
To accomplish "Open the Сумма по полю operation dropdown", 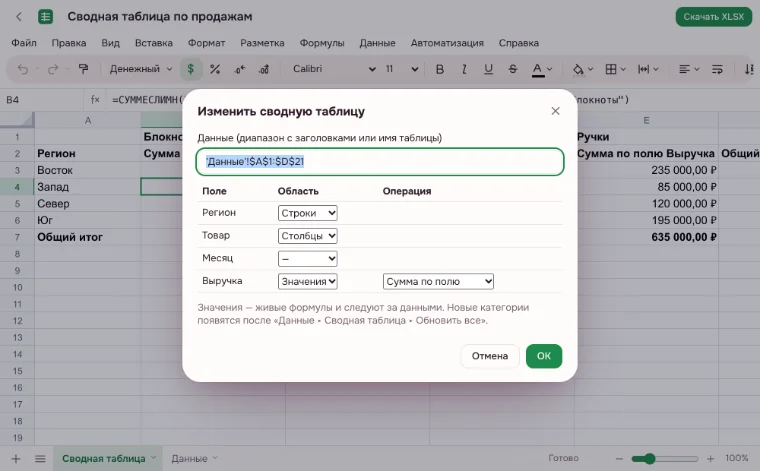I will [438, 281].
